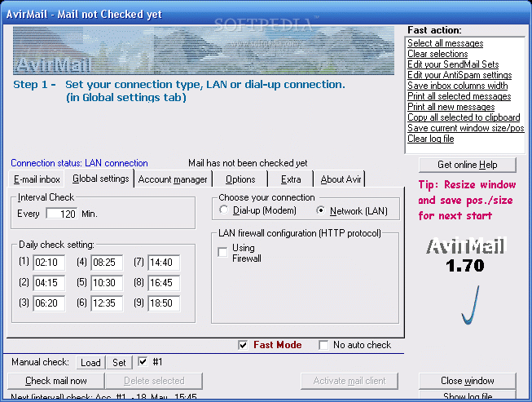Click the Activate mail client button
The width and height of the screenshot is (532, 402).
point(350,381)
